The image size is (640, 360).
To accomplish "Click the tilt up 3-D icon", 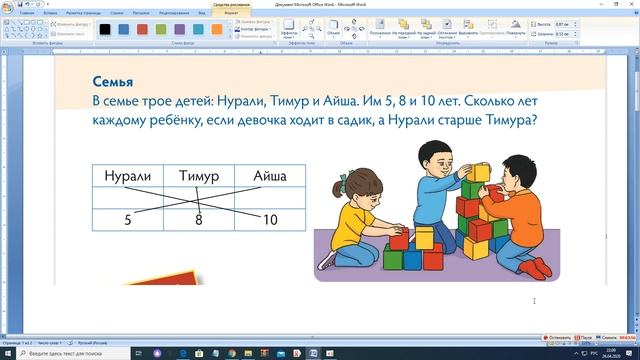I will click(354, 21).
